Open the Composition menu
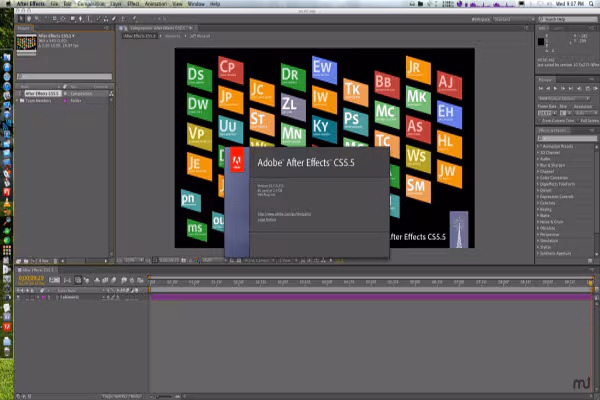600x400 pixels. [91, 4]
